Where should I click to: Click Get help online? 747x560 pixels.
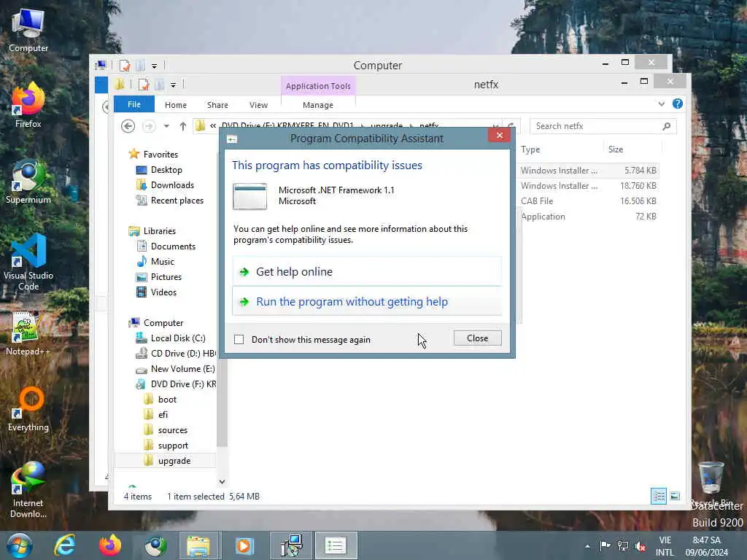click(x=367, y=271)
